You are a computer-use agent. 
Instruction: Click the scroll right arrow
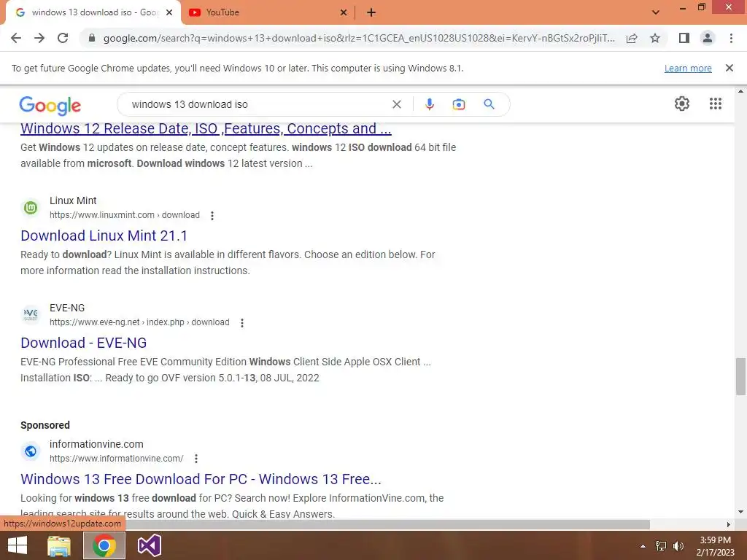tap(729, 524)
